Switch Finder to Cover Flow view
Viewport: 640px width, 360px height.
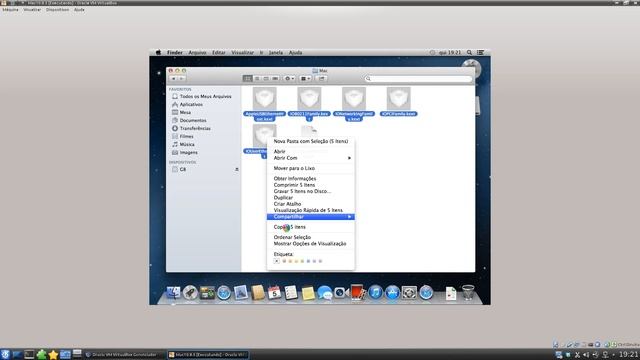[x=276, y=78]
